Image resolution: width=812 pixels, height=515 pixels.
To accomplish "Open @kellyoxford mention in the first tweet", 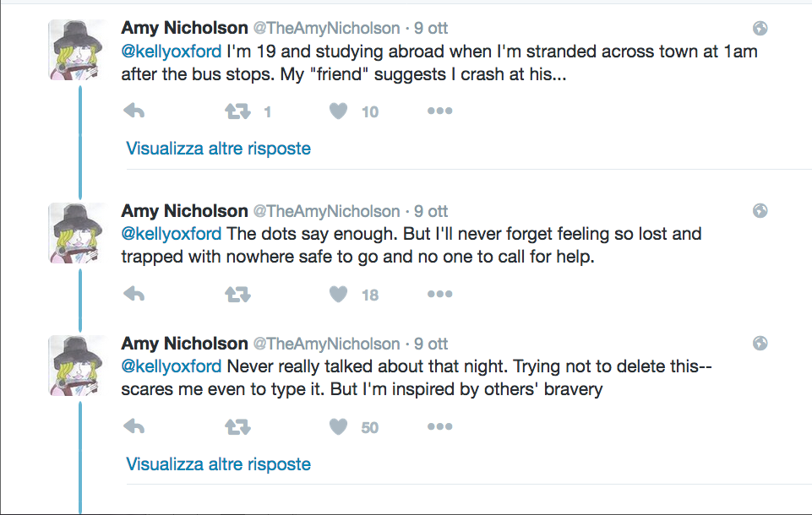I will point(172,51).
